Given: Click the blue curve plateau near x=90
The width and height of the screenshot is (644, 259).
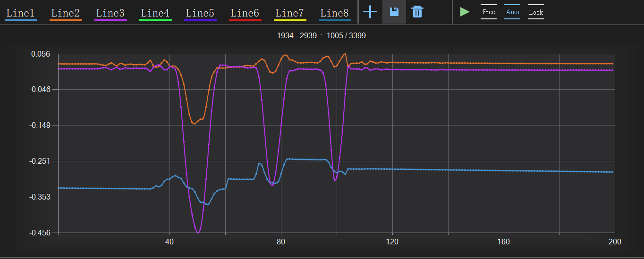Looking at the screenshot, I should click(x=307, y=159).
